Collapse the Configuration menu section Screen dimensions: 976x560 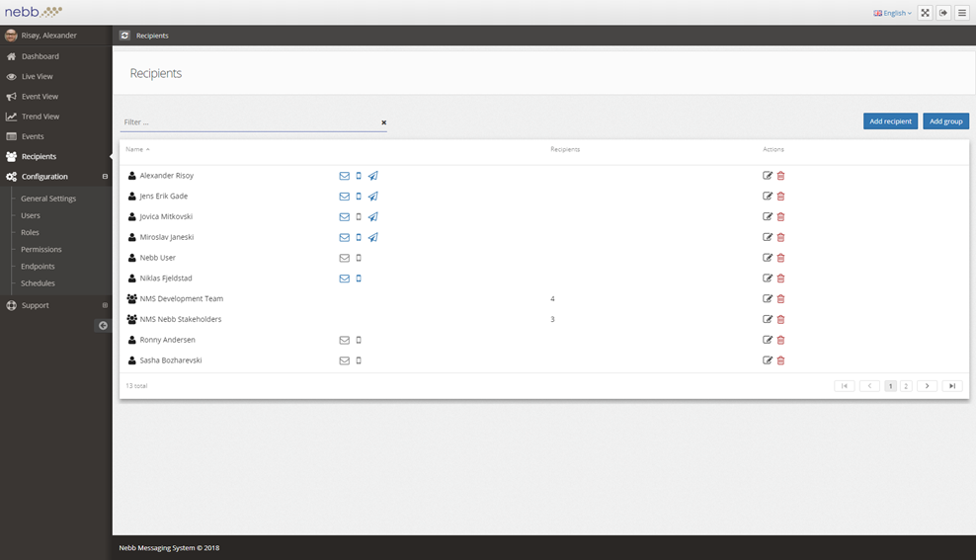tap(105, 177)
